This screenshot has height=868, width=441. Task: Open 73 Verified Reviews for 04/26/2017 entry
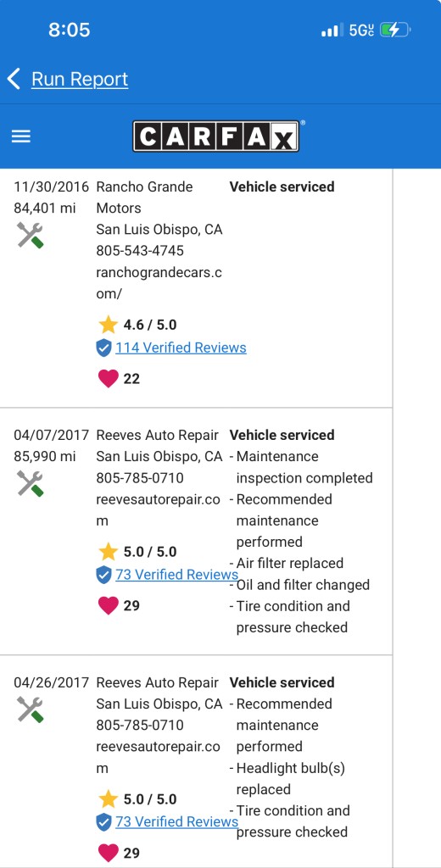(176, 821)
